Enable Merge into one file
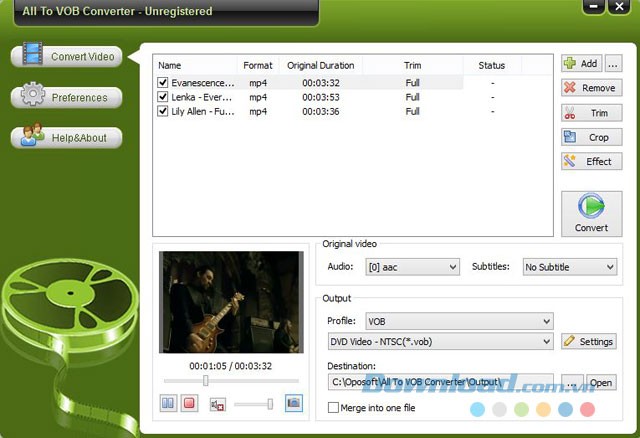Screen dimensions: 640x438 pyautogui.click(x=333, y=407)
